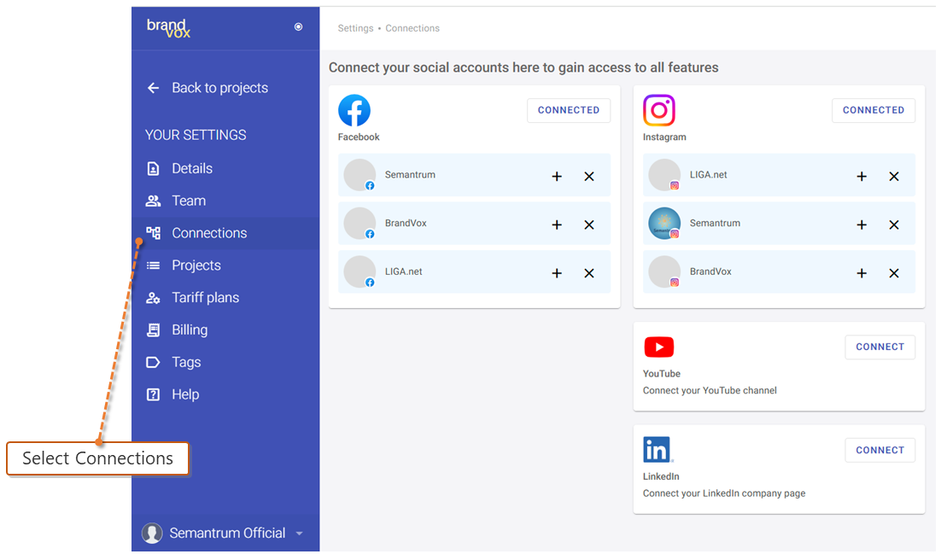Image resolution: width=941 pixels, height=560 pixels.
Task: Open the Help page
Action: (185, 395)
